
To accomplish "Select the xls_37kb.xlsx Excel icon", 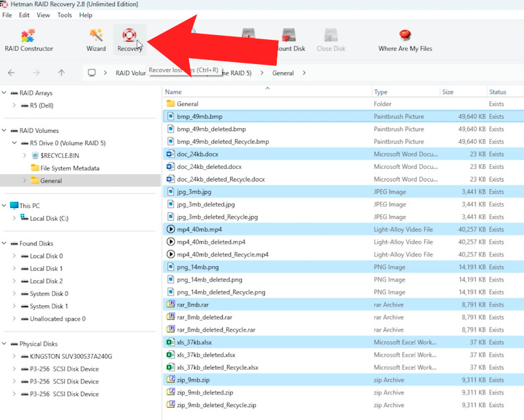I will tap(170, 342).
